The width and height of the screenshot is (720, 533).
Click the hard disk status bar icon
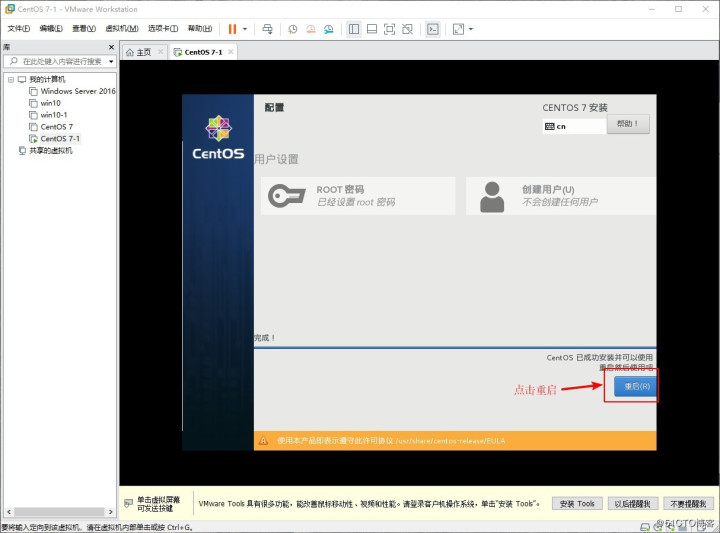pyautogui.click(x=645, y=527)
